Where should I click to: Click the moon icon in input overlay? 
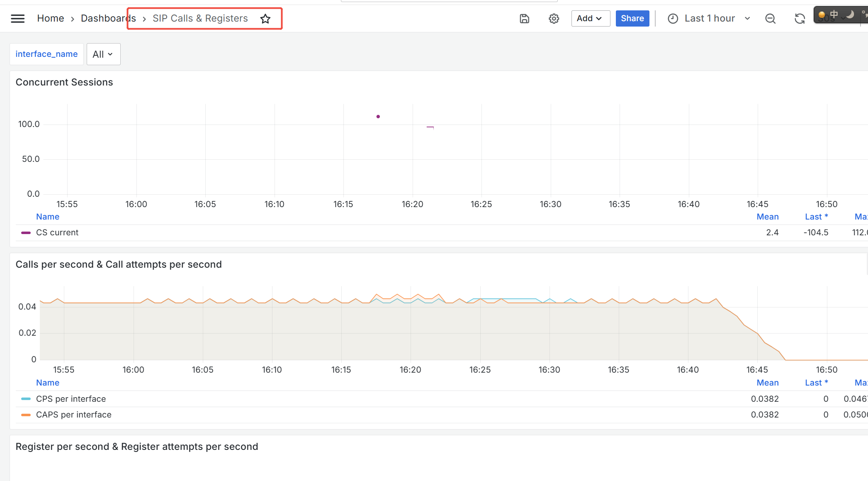click(x=850, y=15)
